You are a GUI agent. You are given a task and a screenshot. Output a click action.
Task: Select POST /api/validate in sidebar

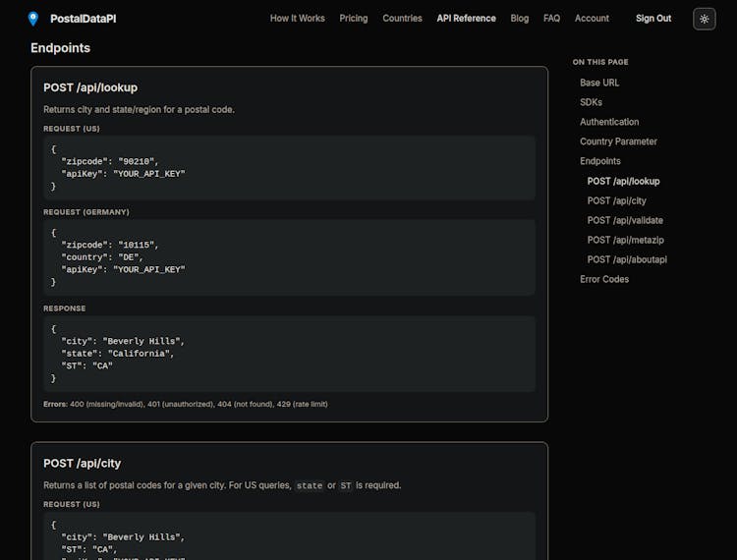click(625, 220)
